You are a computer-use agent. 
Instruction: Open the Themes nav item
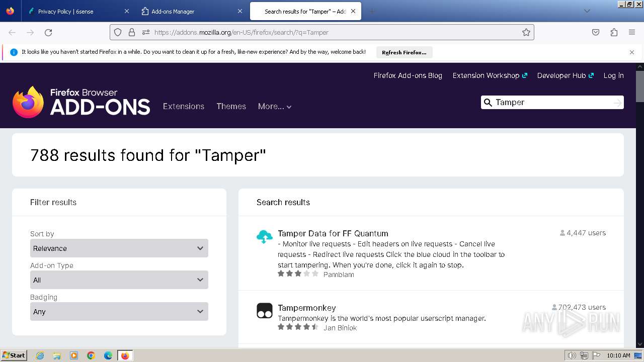point(231,106)
